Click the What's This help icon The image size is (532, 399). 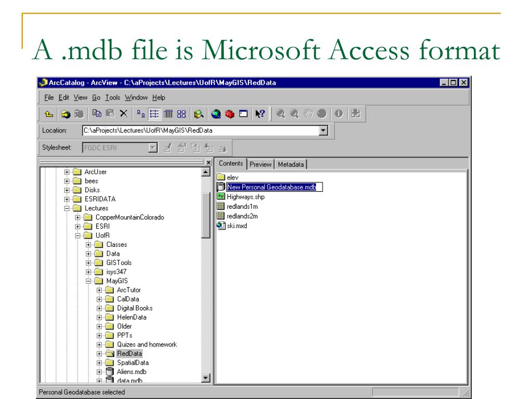tap(260, 114)
